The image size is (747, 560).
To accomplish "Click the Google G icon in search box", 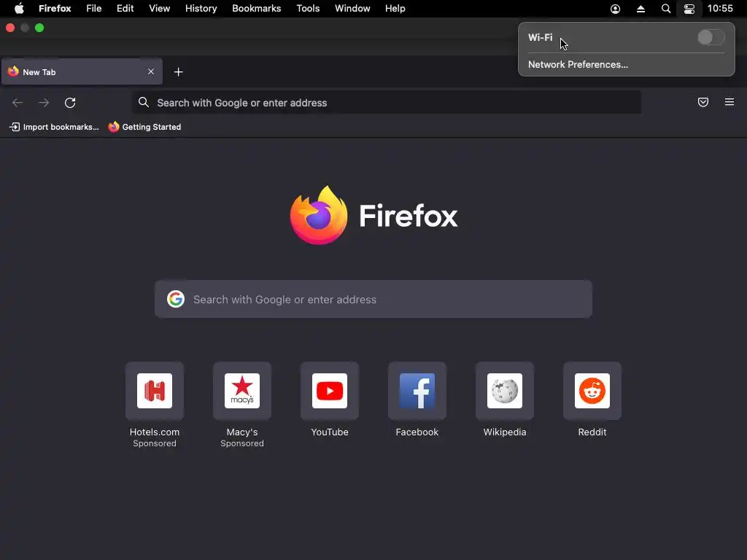I will 176,299.
